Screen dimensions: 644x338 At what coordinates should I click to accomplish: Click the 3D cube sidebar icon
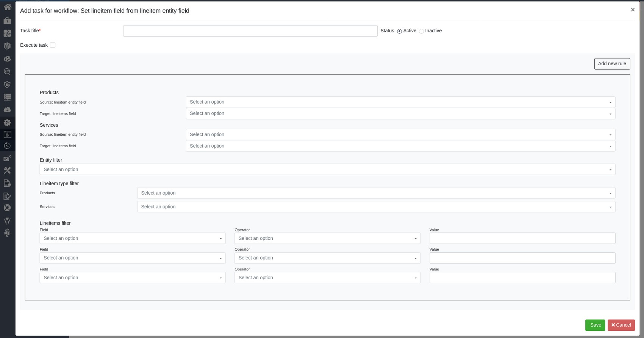tap(7, 46)
